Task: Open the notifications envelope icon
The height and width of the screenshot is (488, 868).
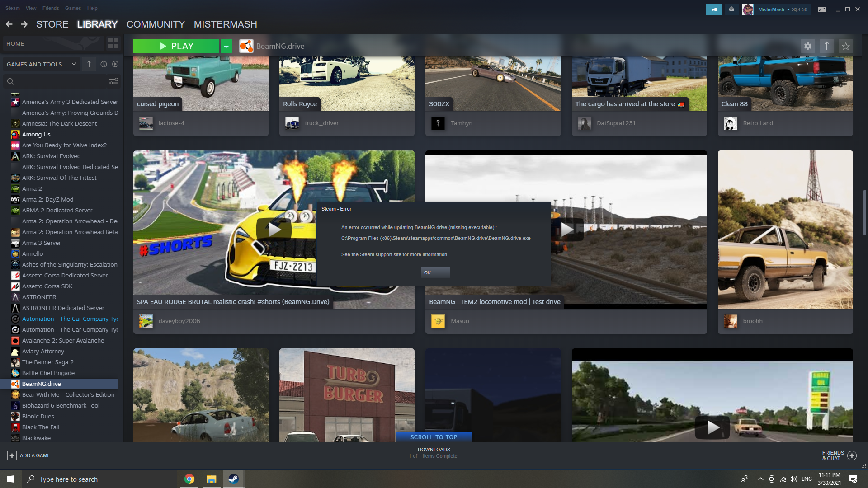Action: [731, 9]
